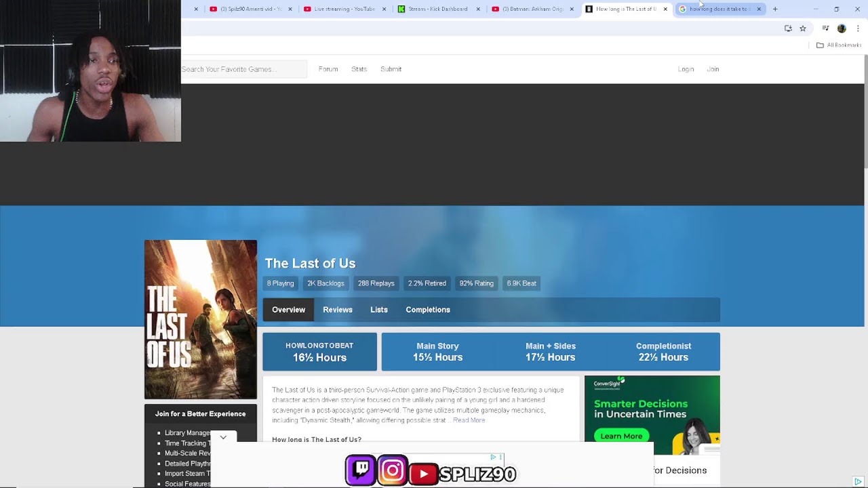Click the Completionist 22½ Hours time

click(x=663, y=352)
